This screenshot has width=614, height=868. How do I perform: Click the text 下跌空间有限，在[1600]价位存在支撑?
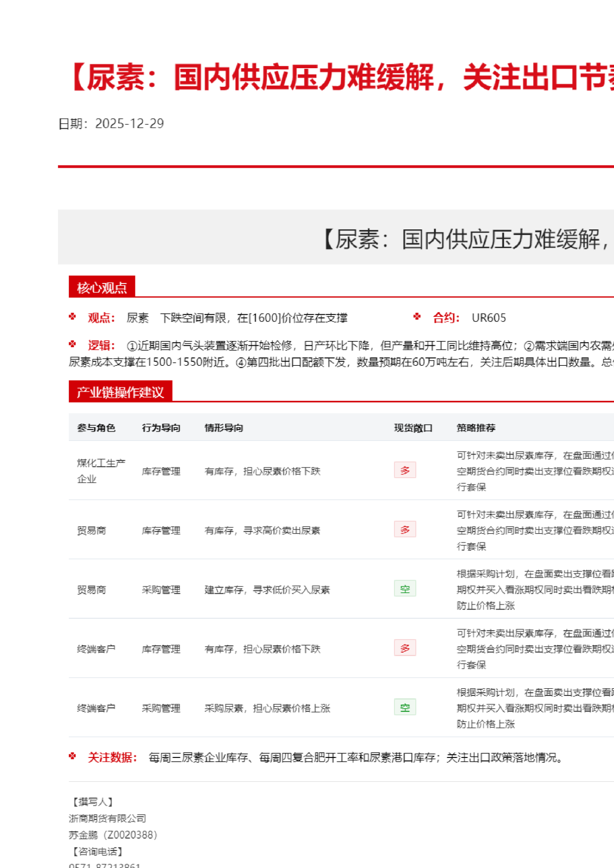pos(254,318)
